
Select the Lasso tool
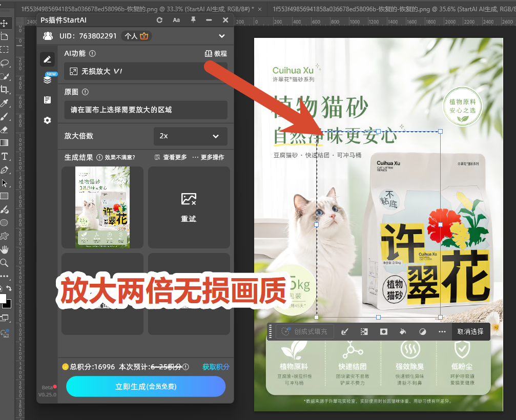(x=4, y=63)
